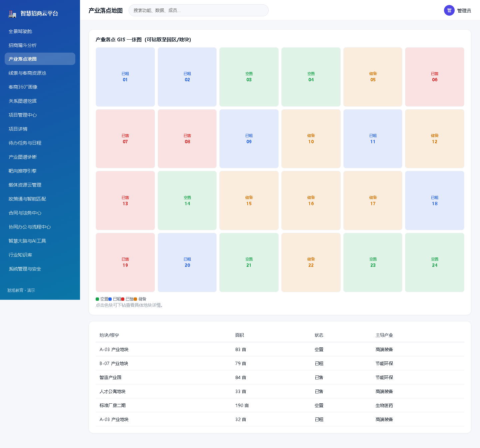Click the 智造产业园 table row
The width and height of the screenshot is (480, 448).
tap(280, 377)
